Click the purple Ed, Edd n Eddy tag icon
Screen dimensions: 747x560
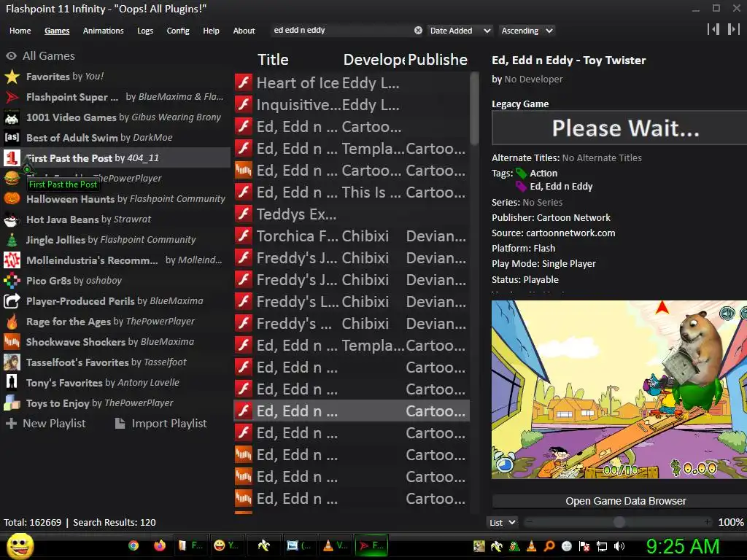point(521,187)
